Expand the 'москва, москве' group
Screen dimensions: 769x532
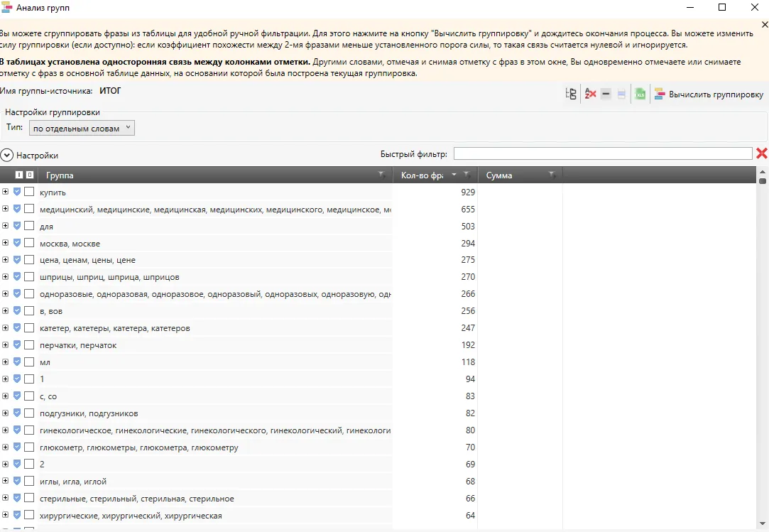[x=6, y=242]
